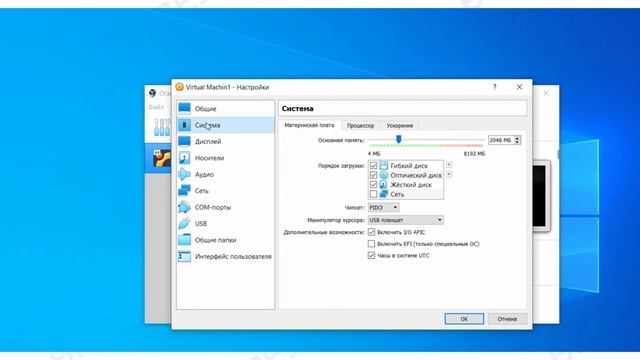Enable the Сеть boot checkbox
The image size is (640, 360).
373,194
